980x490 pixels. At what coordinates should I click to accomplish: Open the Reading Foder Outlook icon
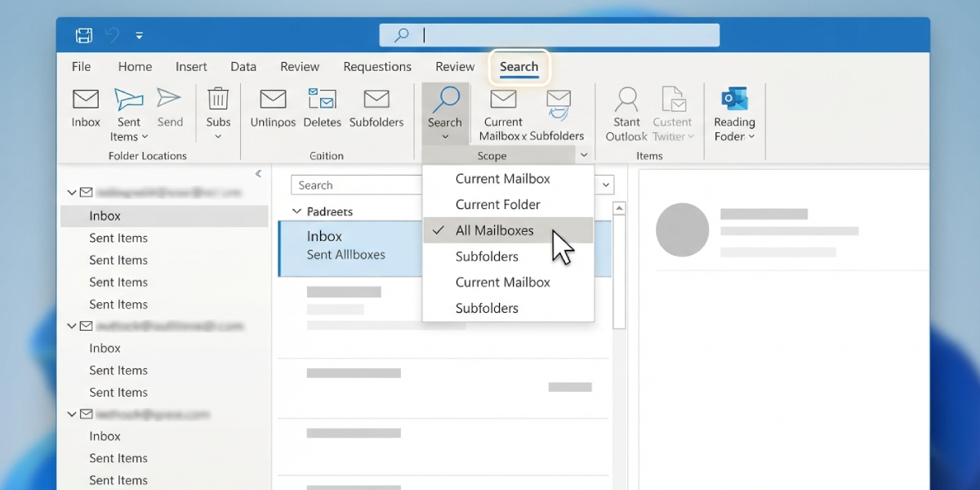pos(734,100)
